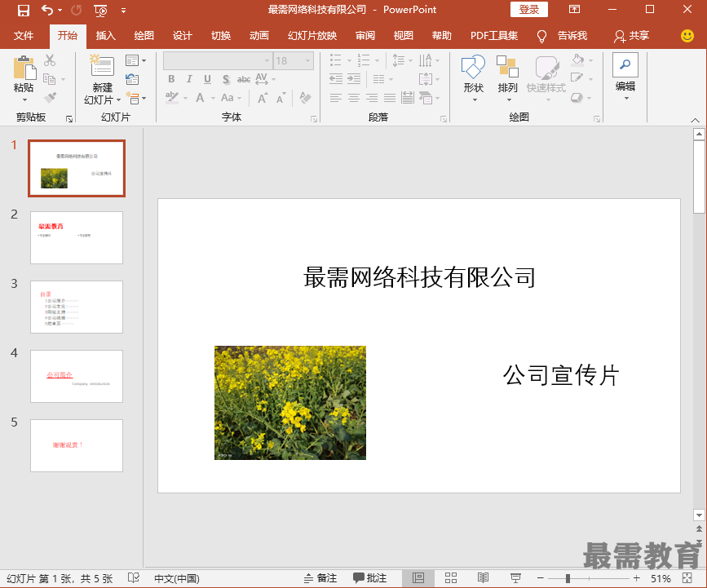Activate the Format Painter brush

(50, 97)
